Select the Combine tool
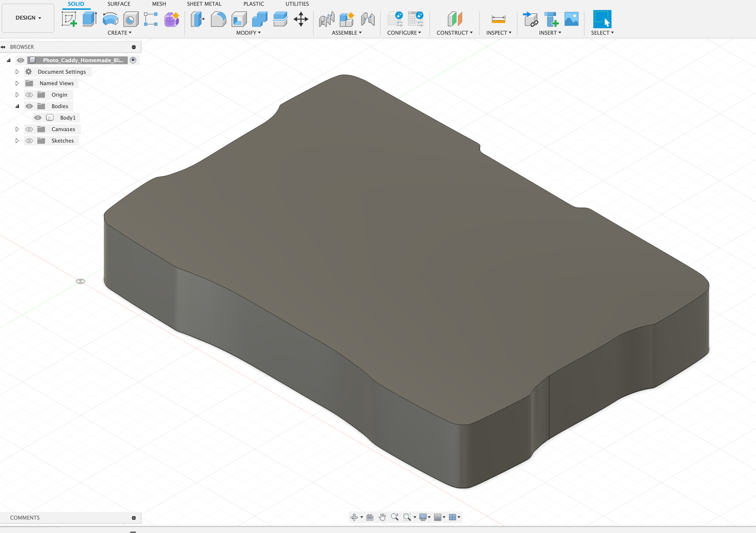756x533 pixels. point(260,19)
